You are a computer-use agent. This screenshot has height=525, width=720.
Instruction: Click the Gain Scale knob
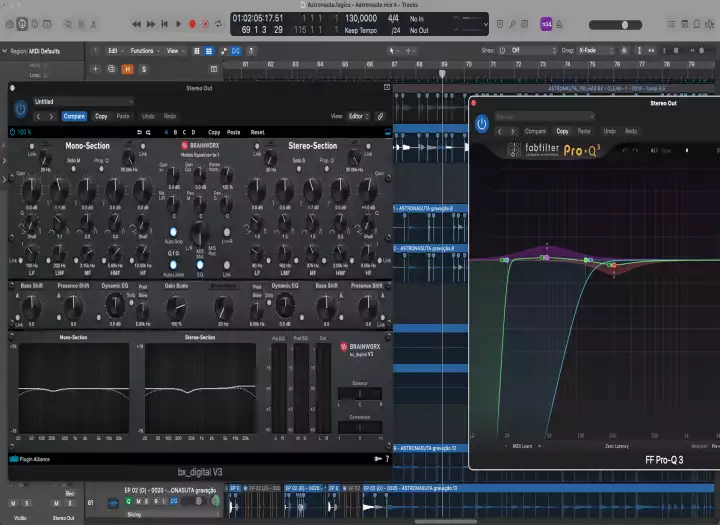(176, 307)
